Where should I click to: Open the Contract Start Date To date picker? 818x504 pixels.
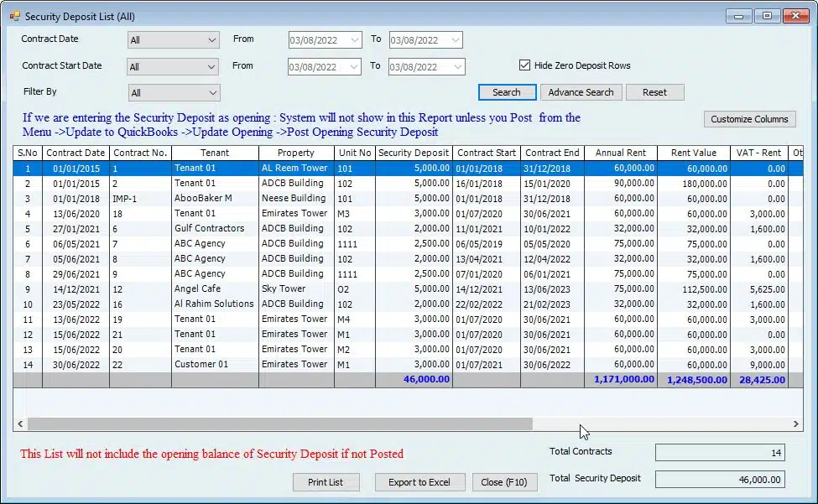[456, 67]
